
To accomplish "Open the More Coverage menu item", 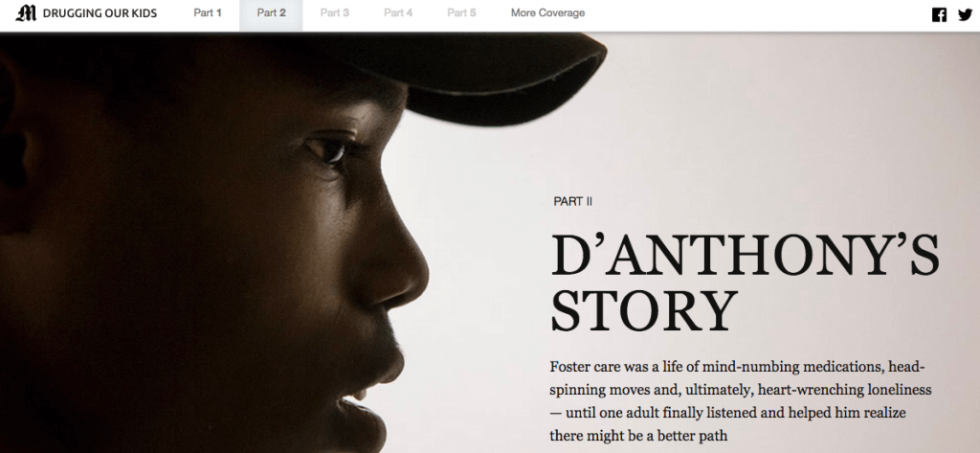I will pos(547,13).
